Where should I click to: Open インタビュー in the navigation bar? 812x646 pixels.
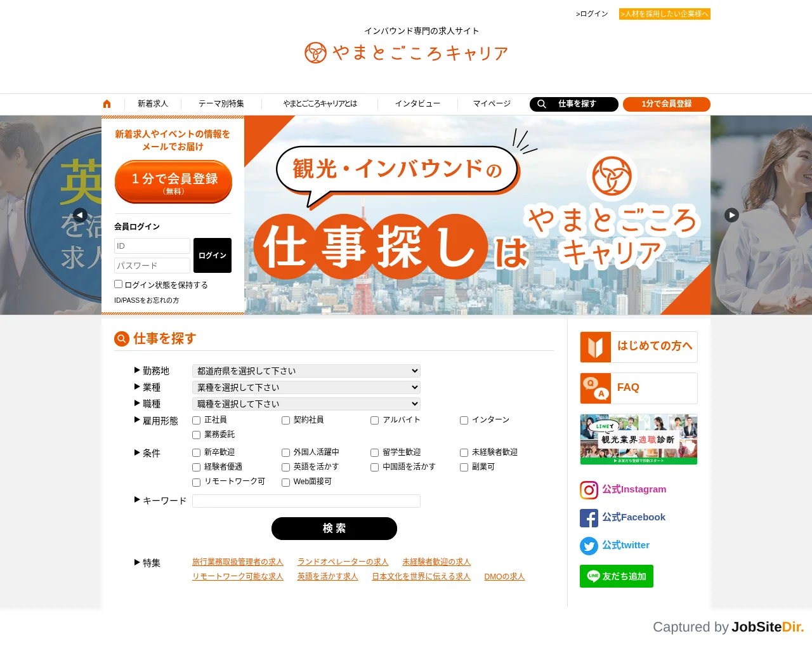417,104
